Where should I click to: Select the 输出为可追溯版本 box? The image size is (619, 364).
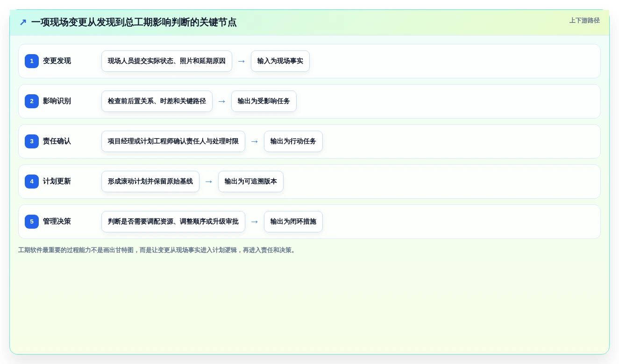pyautogui.click(x=251, y=182)
